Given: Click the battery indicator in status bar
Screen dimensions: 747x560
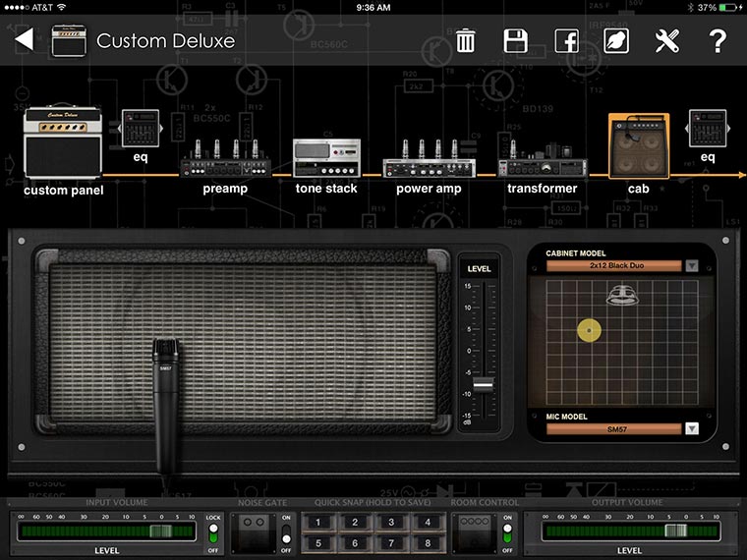Looking at the screenshot, I should tap(729, 7).
